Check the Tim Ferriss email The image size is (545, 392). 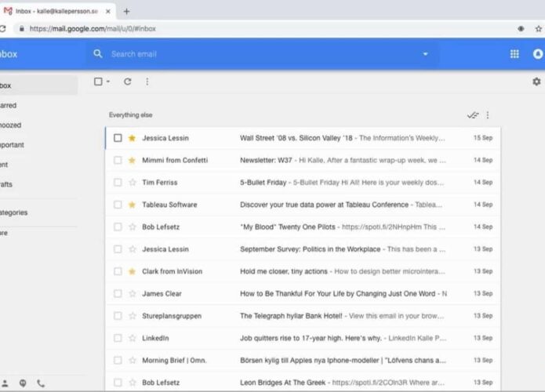tap(118, 183)
